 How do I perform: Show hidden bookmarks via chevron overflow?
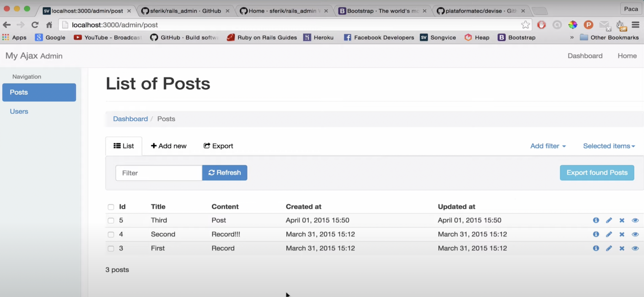[572, 37]
